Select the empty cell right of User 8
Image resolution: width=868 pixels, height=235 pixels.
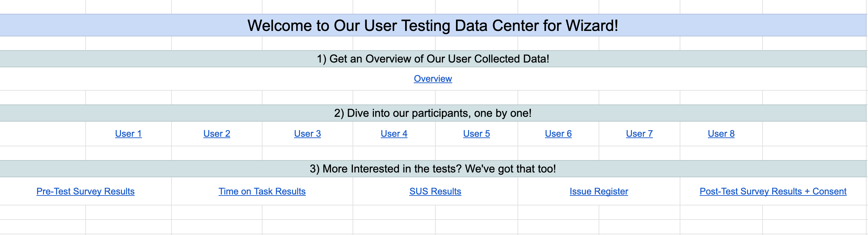point(814,134)
